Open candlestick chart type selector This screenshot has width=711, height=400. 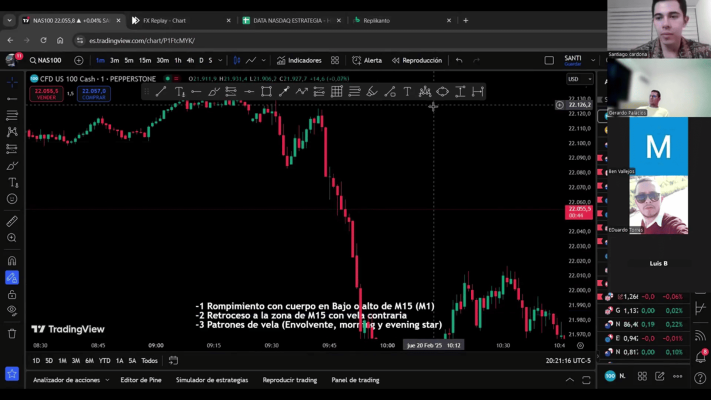pyautogui.click(x=237, y=60)
